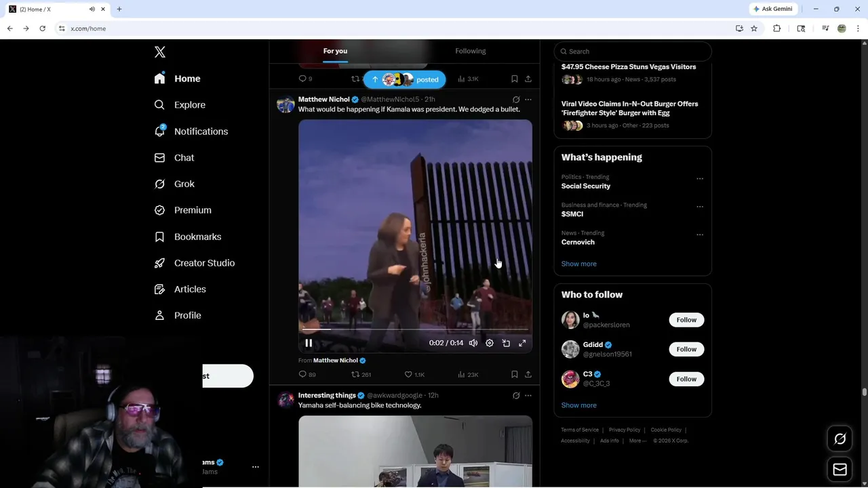Switch to the For you tab
868x488 pixels.
pos(335,52)
